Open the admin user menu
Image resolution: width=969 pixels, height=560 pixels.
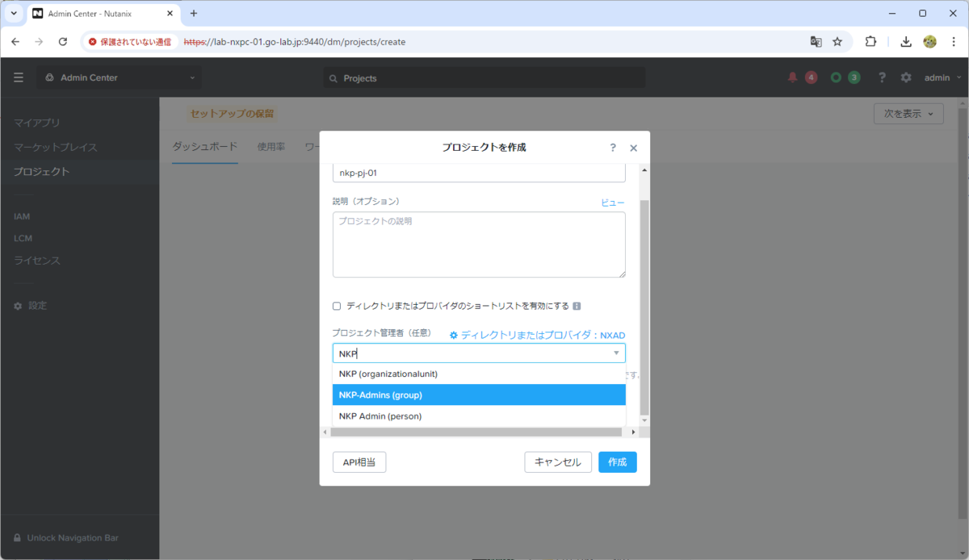[x=943, y=77]
